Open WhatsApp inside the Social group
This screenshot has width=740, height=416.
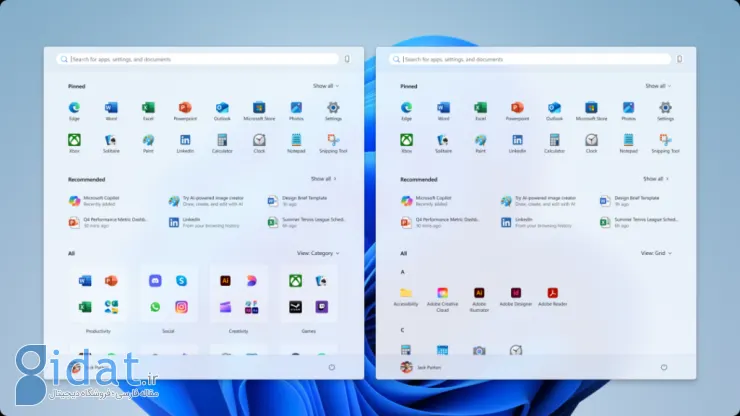[156, 307]
